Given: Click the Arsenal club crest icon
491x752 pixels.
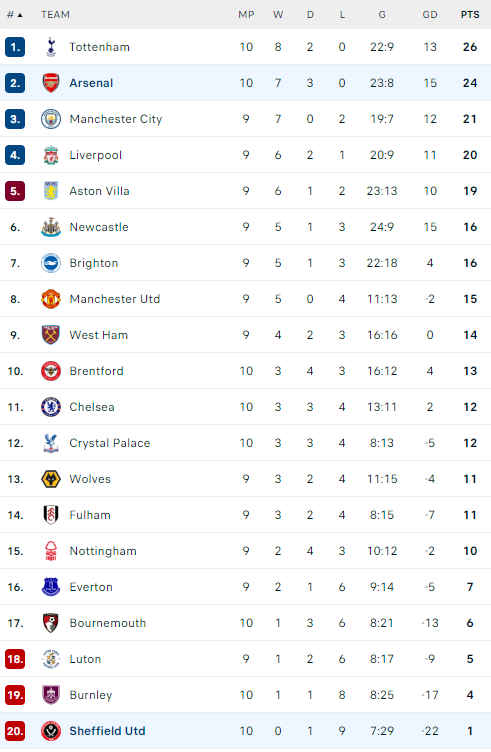Looking at the screenshot, I should 51,83.
